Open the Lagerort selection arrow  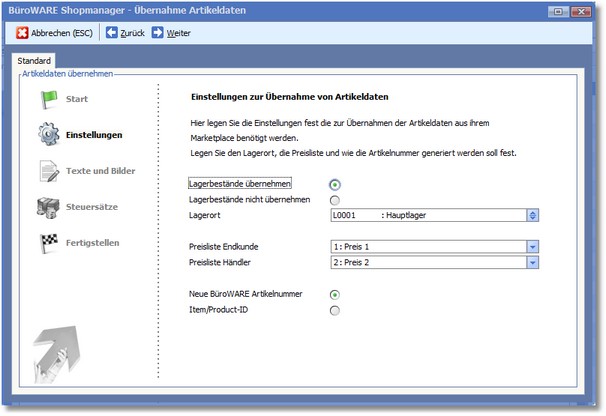pos(533,214)
